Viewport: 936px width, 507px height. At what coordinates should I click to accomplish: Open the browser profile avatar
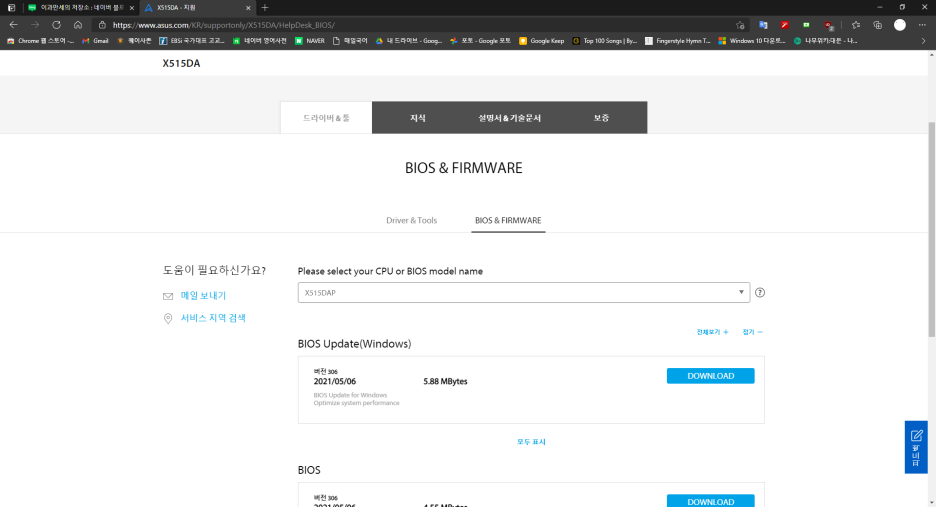pos(900,25)
